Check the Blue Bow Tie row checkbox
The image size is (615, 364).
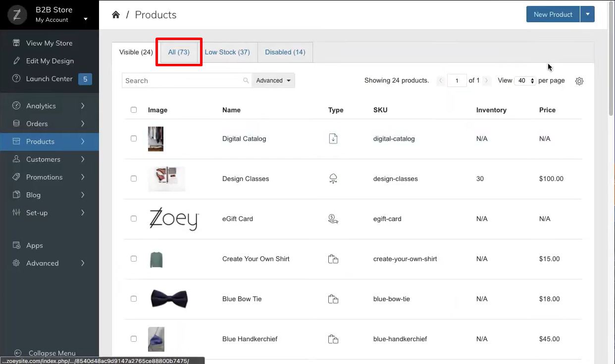pyautogui.click(x=134, y=299)
